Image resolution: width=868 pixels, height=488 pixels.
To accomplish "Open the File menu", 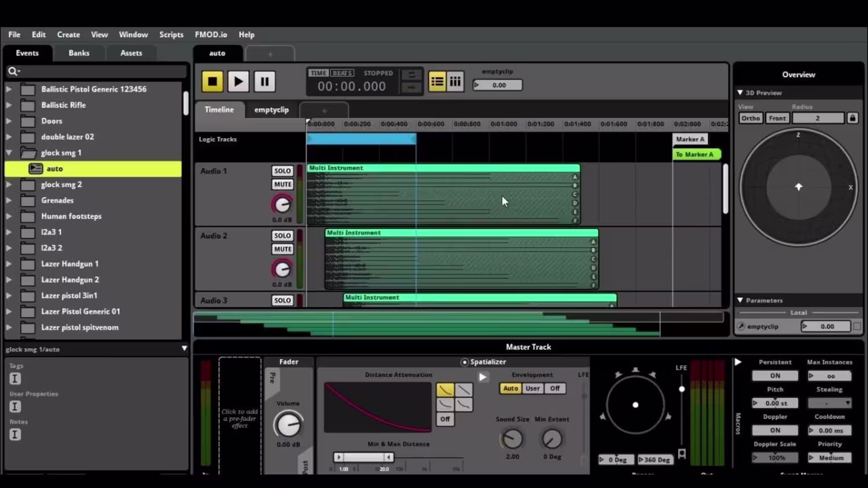I will coord(14,35).
